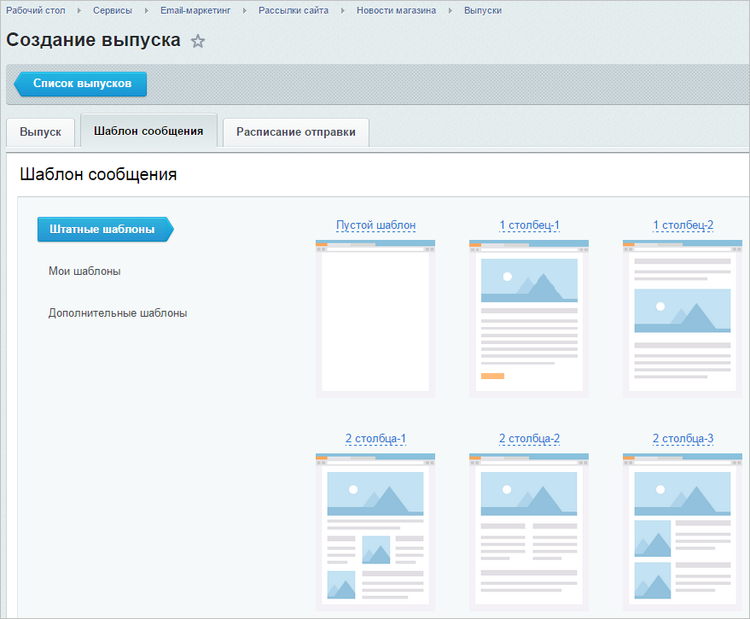Click the Пустой шаблон link
Image resolution: width=750 pixels, height=619 pixels.
click(376, 225)
